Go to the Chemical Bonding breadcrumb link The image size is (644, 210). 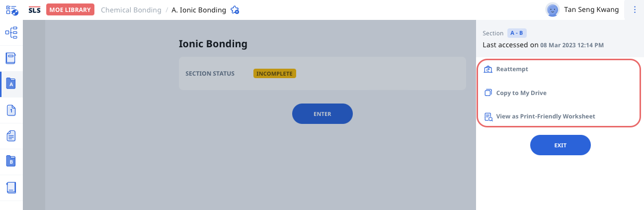tap(131, 10)
